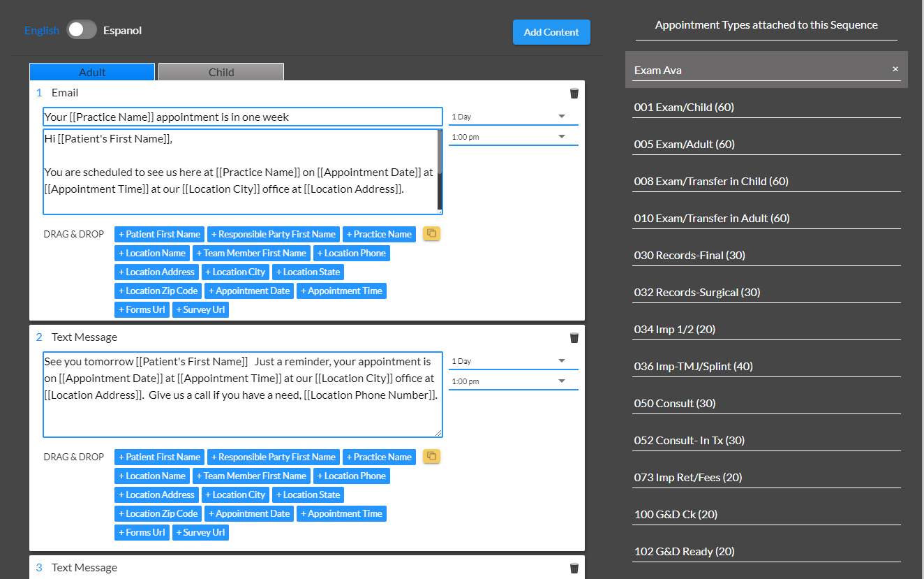Open the Text Message send-time dropdown
924x579 pixels.
[513, 381]
